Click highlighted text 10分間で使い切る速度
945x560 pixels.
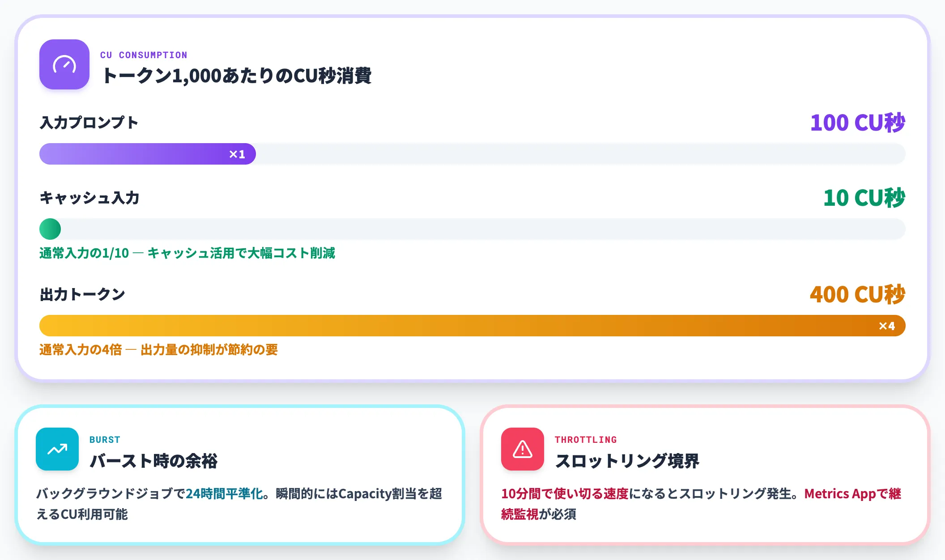pyautogui.click(x=565, y=493)
